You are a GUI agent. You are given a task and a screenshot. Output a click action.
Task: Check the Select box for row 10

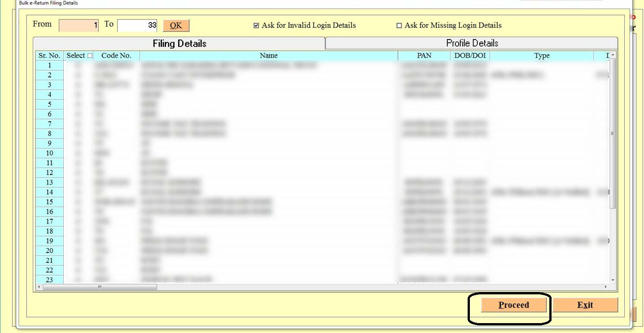tap(78, 153)
